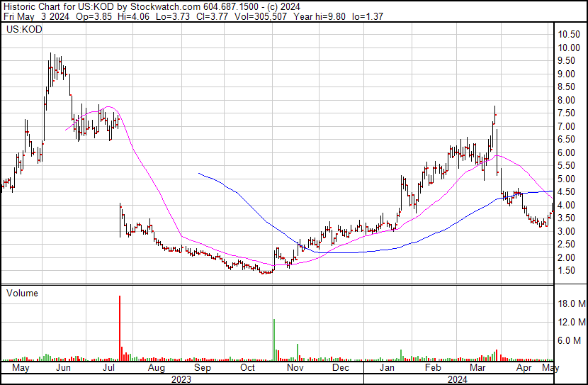Click the 7.50 price axis label

click(x=566, y=113)
